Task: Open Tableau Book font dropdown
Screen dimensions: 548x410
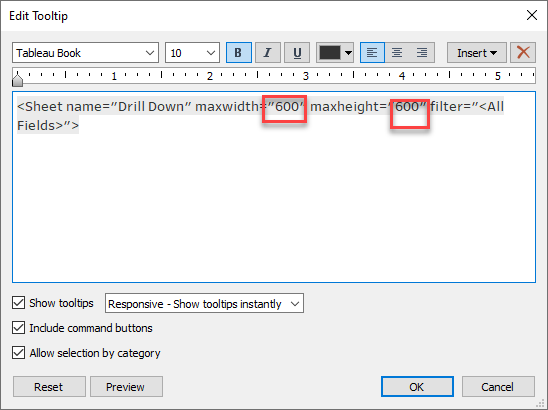Action: (x=85, y=53)
